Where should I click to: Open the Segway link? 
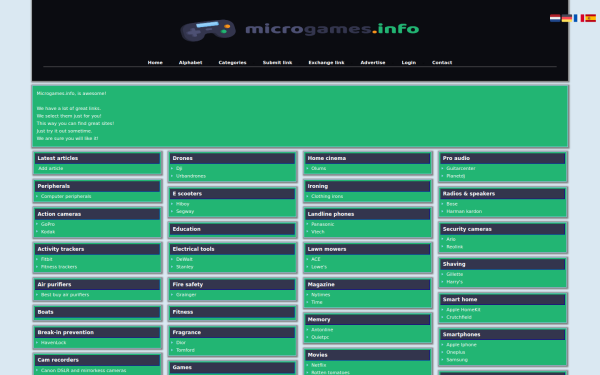(x=185, y=211)
